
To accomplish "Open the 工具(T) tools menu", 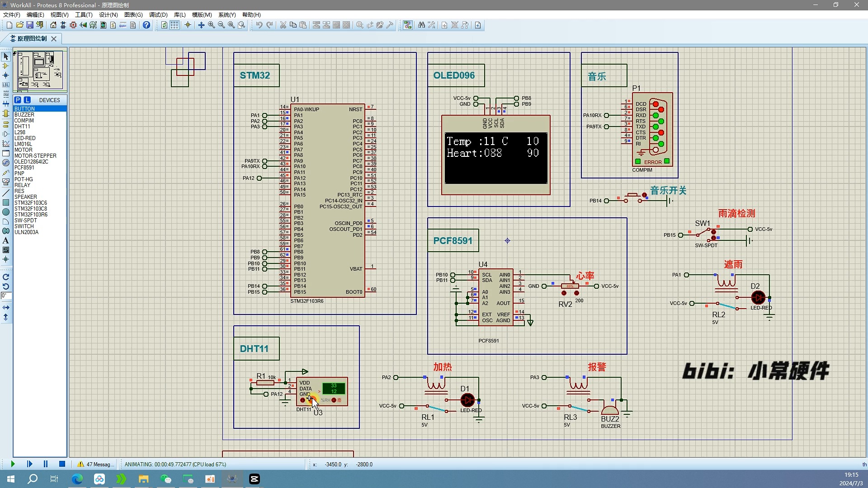I will click(x=84, y=15).
